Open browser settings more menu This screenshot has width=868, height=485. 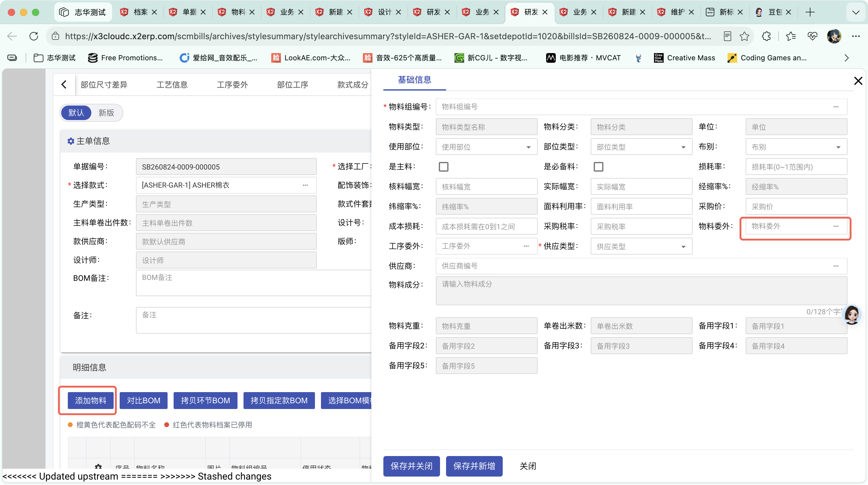[x=856, y=36]
